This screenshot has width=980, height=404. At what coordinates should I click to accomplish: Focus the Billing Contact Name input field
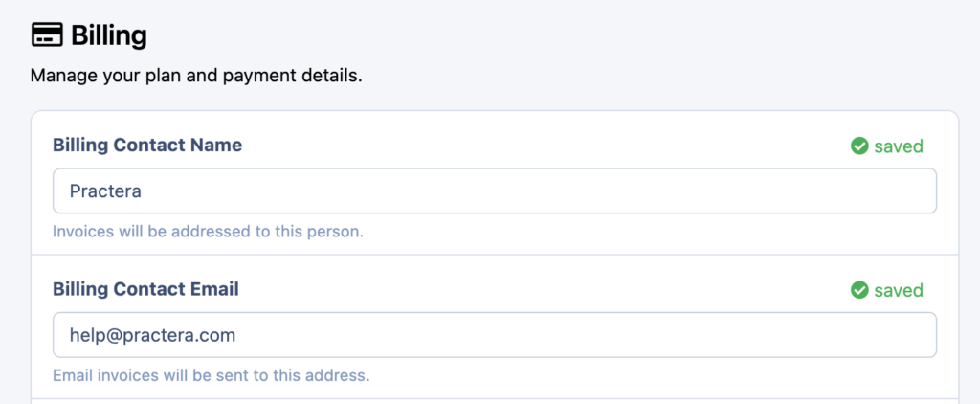(x=494, y=191)
